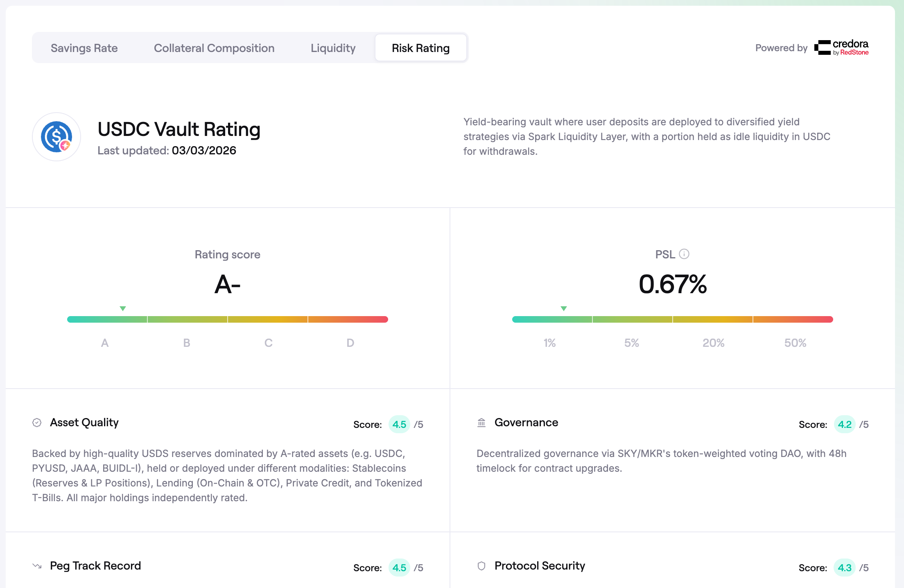Click the PSL info icon

[x=684, y=254]
